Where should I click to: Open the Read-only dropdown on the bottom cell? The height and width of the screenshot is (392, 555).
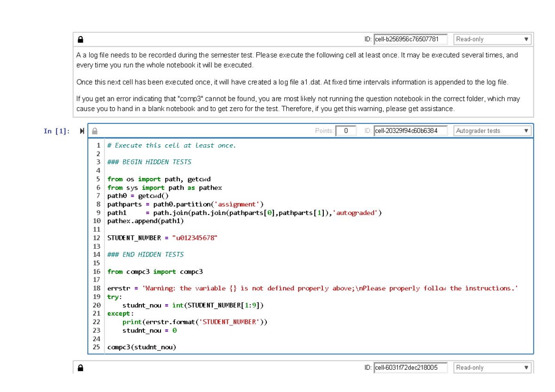pyautogui.click(x=492, y=367)
